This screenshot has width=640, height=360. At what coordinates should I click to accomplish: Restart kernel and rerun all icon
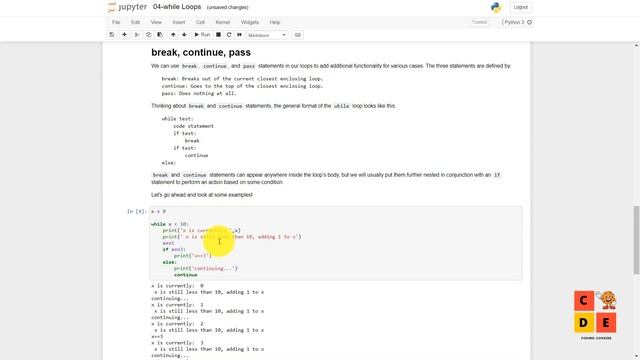[240, 35]
